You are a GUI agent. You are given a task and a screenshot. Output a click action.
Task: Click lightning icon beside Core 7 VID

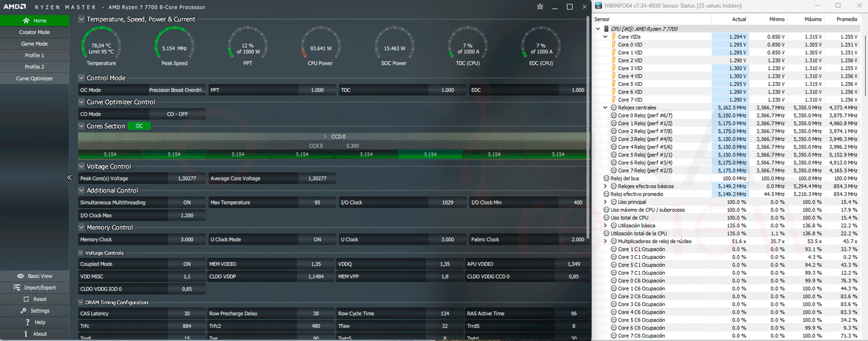614,100
